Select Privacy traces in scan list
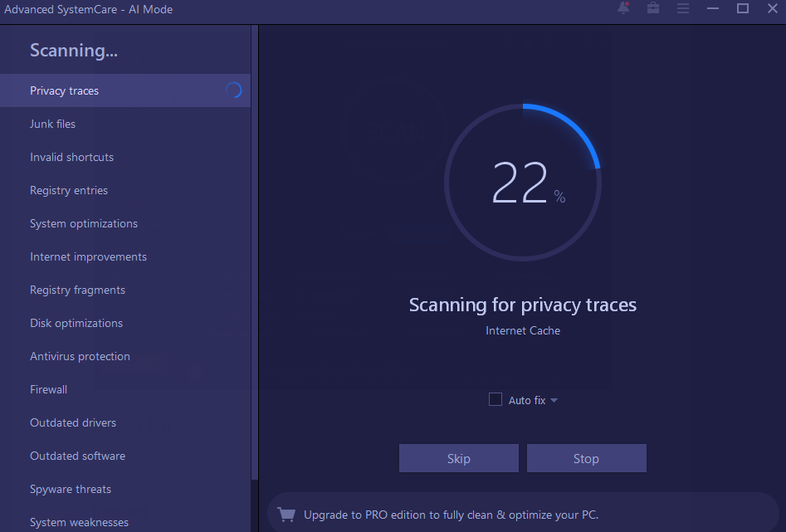786x532 pixels. pyautogui.click(x=125, y=90)
